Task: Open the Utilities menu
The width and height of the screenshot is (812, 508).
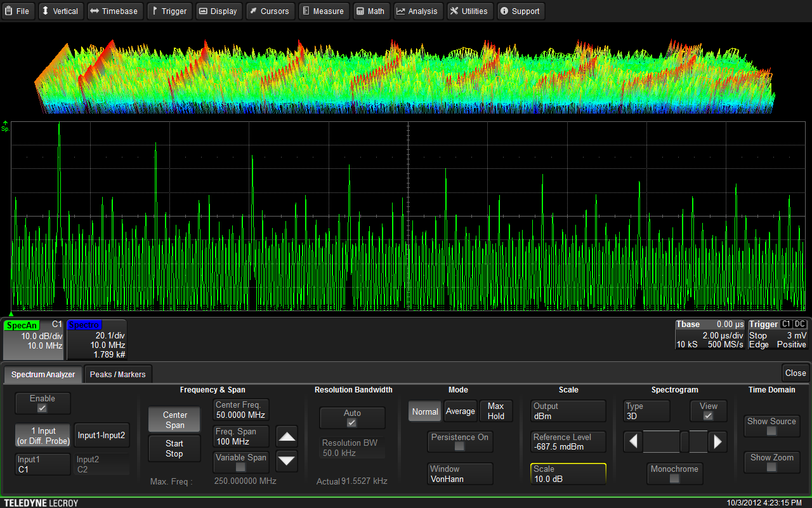Action: coord(468,11)
